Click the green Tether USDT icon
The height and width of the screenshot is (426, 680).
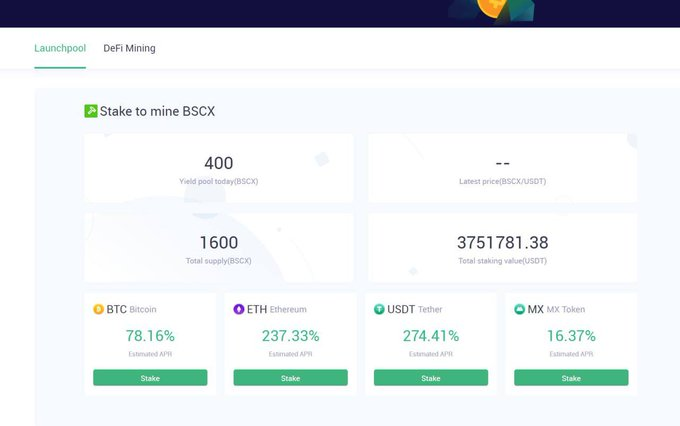[x=379, y=309]
